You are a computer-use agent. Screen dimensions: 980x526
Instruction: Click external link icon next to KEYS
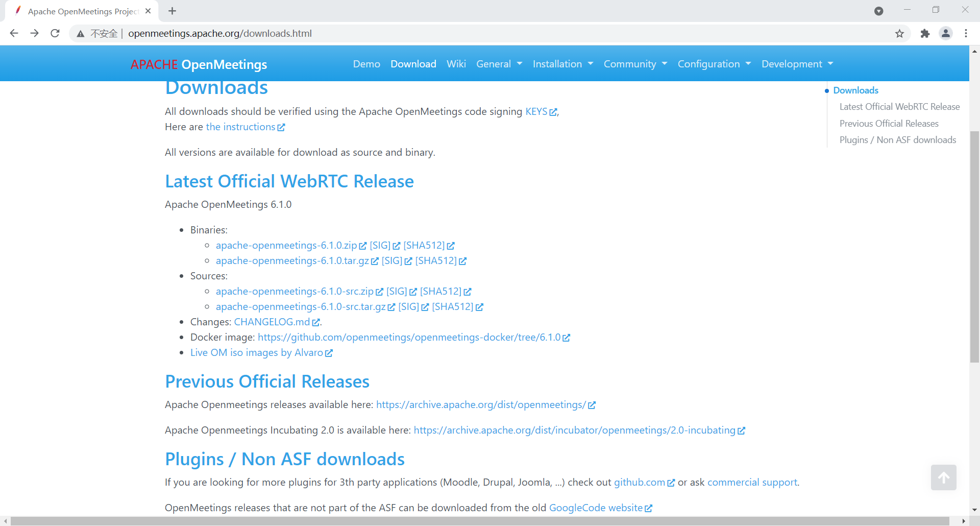tap(553, 112)
